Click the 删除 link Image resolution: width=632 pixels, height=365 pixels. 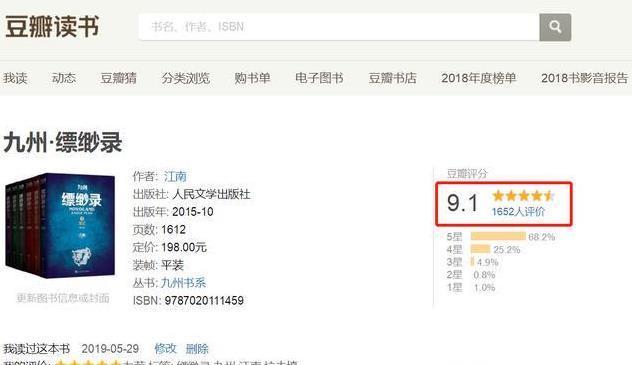[197, 348]
